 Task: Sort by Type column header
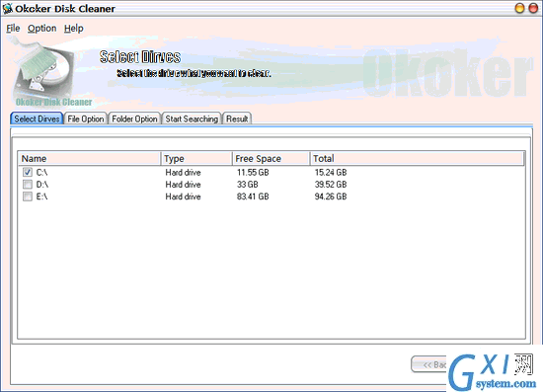click(x=196, y=159)
